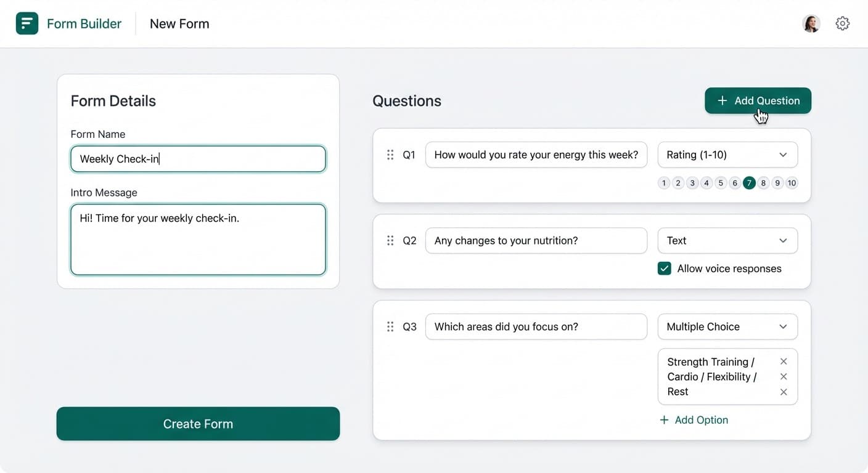Uncheck Allow voice responses
The height and width of the screenshot is (473, 868).
pyautogui.click(x=664, y=269)
